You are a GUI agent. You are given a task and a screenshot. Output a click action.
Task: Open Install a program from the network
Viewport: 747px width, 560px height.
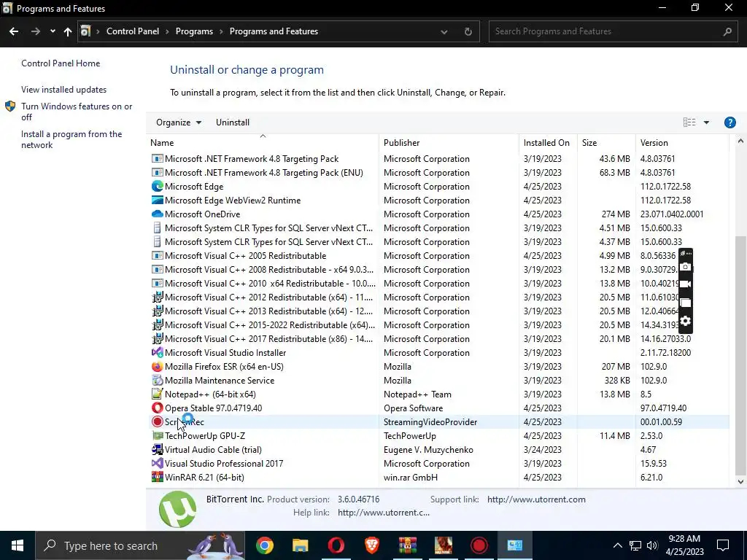point(71,139)
